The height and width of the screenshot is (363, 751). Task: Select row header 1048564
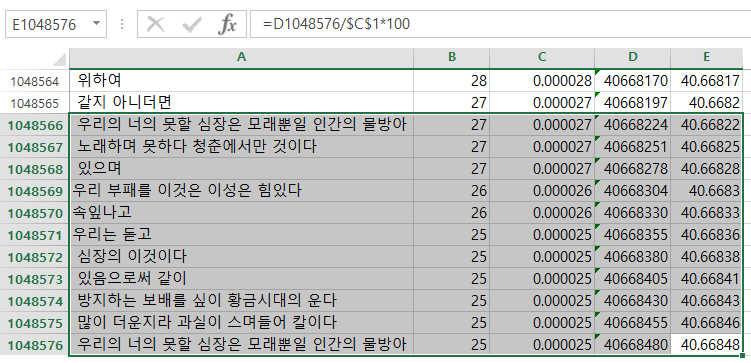coord(34,81)
